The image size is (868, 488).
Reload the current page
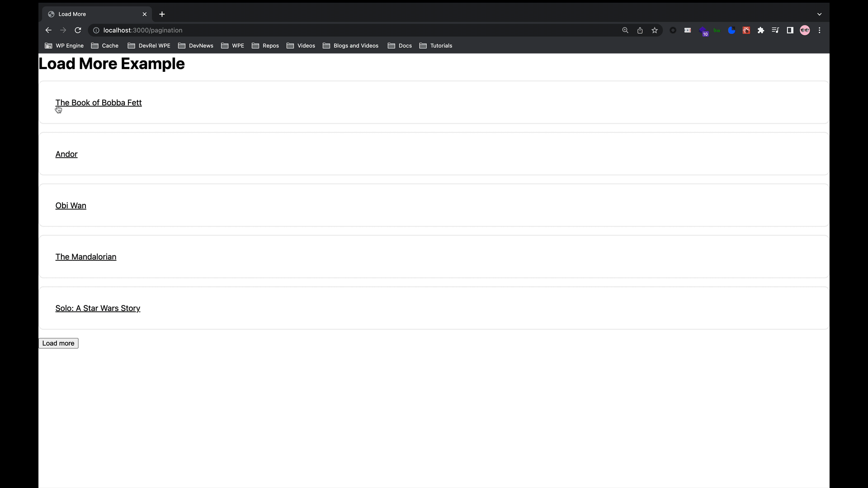tap(78, 30)
